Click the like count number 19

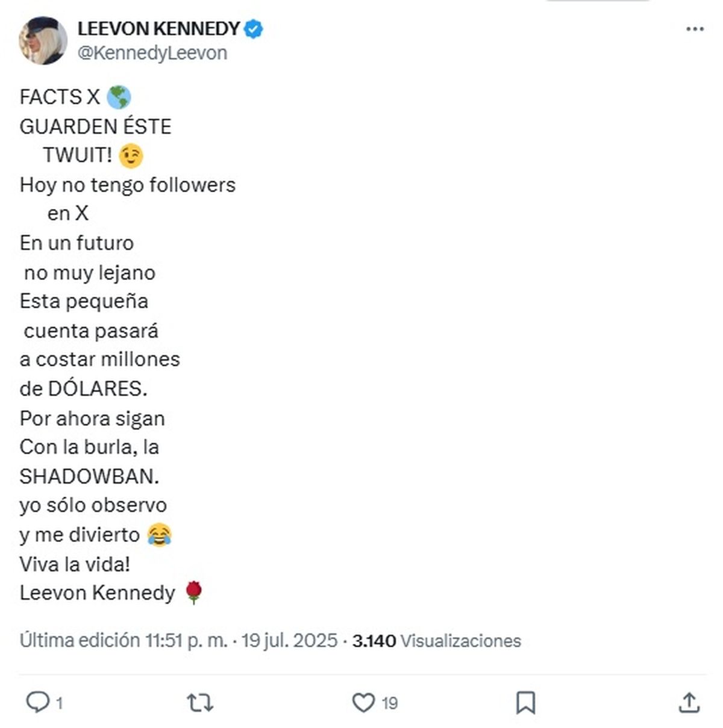pyautogui.click(x=390, y=703)
